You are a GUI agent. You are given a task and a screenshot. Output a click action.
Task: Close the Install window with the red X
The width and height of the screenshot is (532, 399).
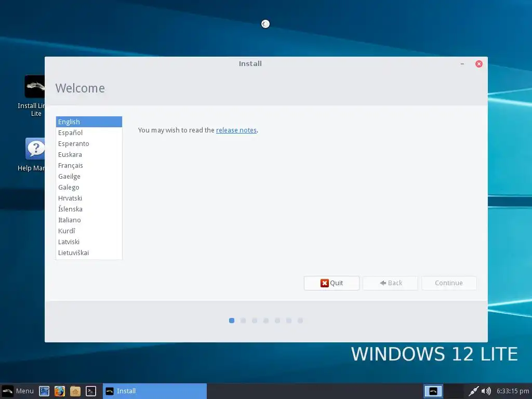[x=478, y=64]
